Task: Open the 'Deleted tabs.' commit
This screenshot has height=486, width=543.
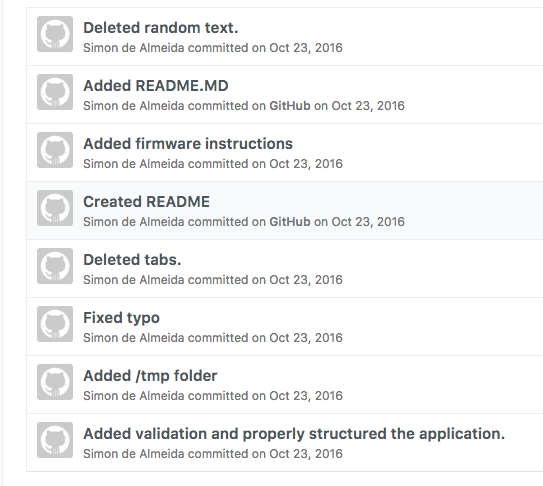Action: [132, 260]
